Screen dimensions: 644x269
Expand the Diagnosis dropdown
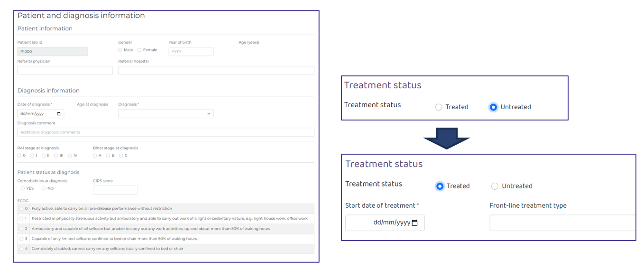(166, 114)
